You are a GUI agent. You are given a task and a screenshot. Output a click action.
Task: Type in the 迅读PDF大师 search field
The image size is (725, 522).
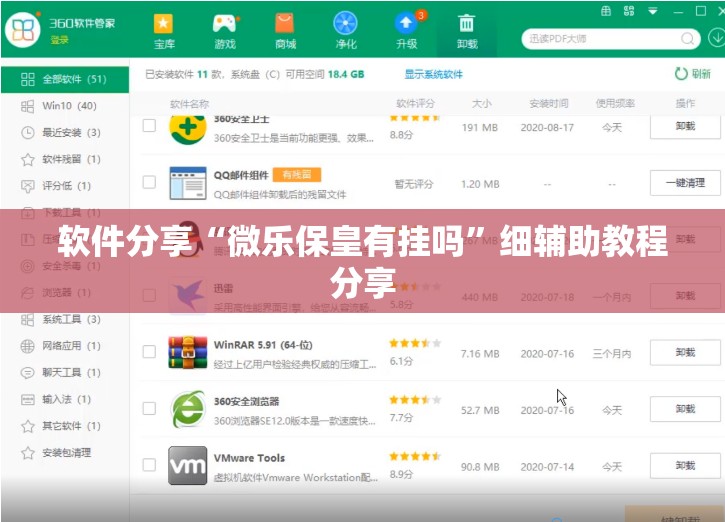[603, 39]
